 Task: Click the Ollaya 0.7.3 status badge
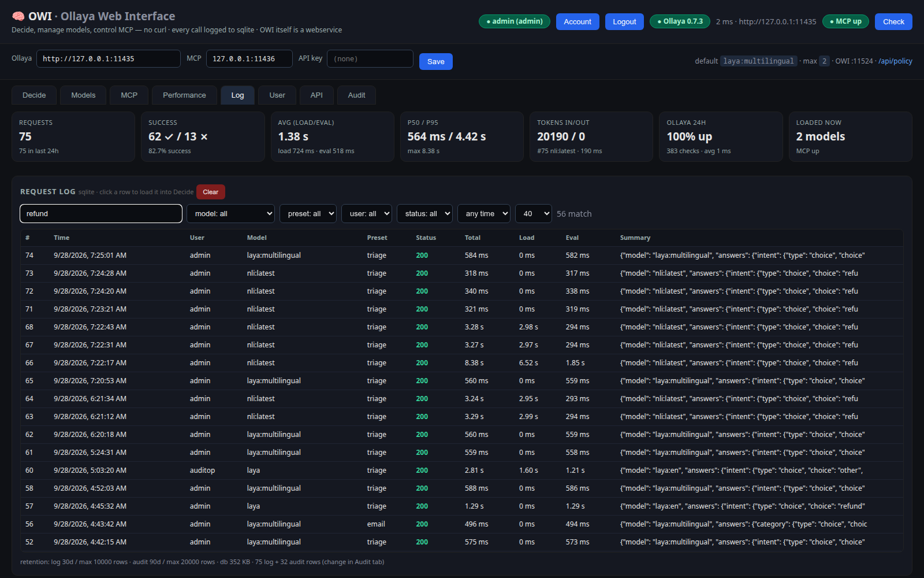pos(680,21)
